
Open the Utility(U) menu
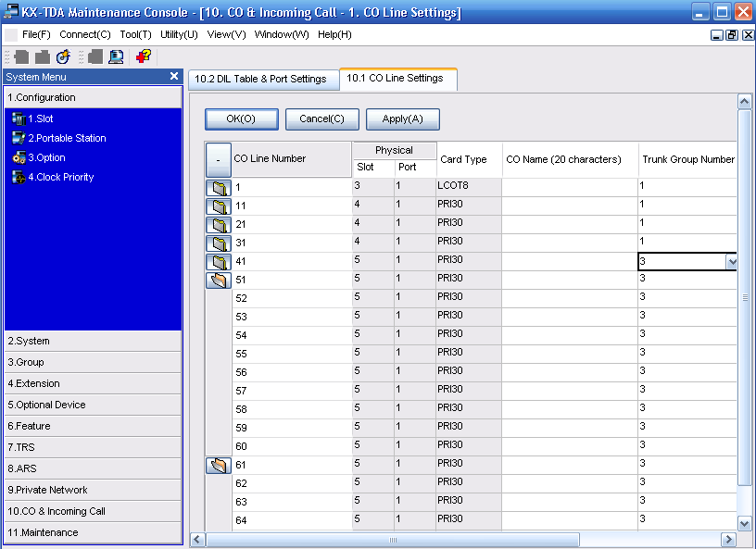179,34
